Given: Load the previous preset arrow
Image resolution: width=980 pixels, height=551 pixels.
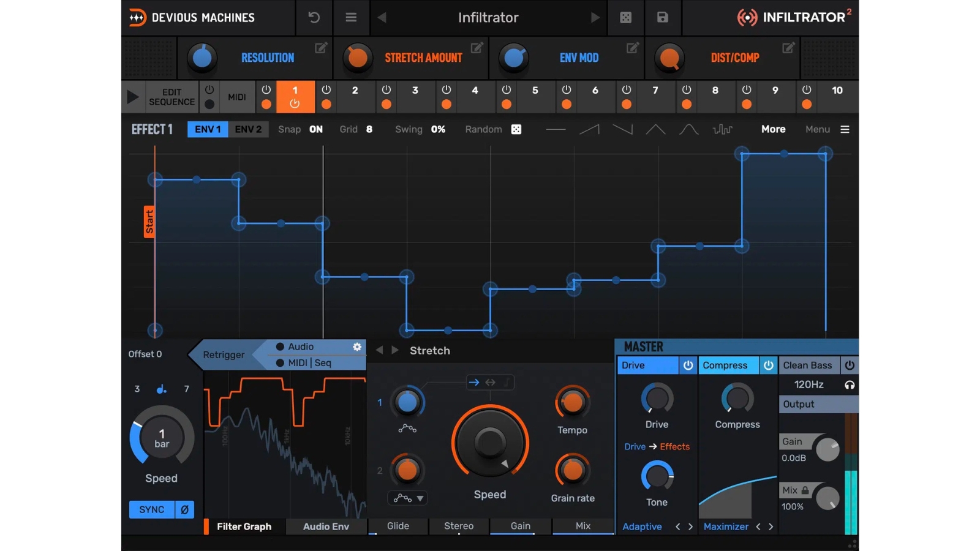Looking at the screenshot, I should (x=382, y=18).
